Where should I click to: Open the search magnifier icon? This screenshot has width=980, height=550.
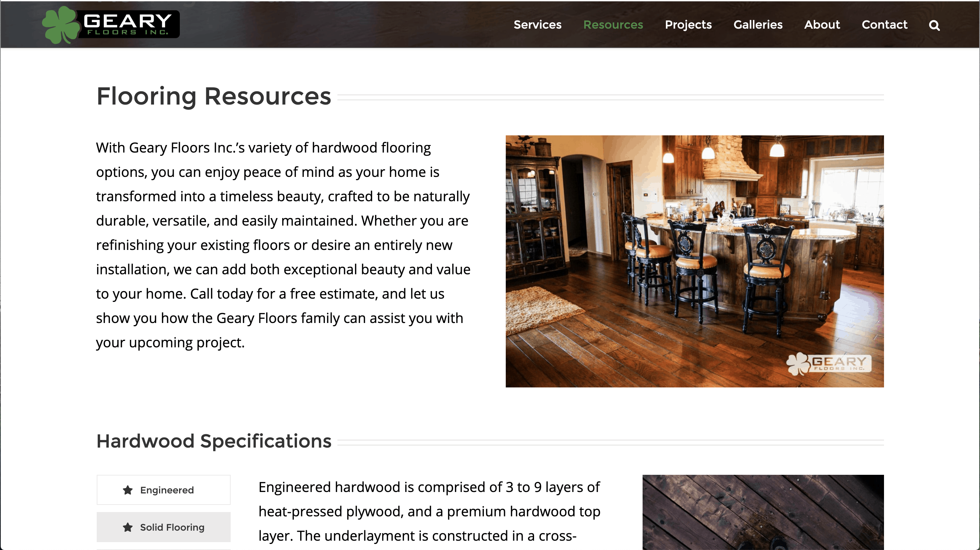coord(934,25)
